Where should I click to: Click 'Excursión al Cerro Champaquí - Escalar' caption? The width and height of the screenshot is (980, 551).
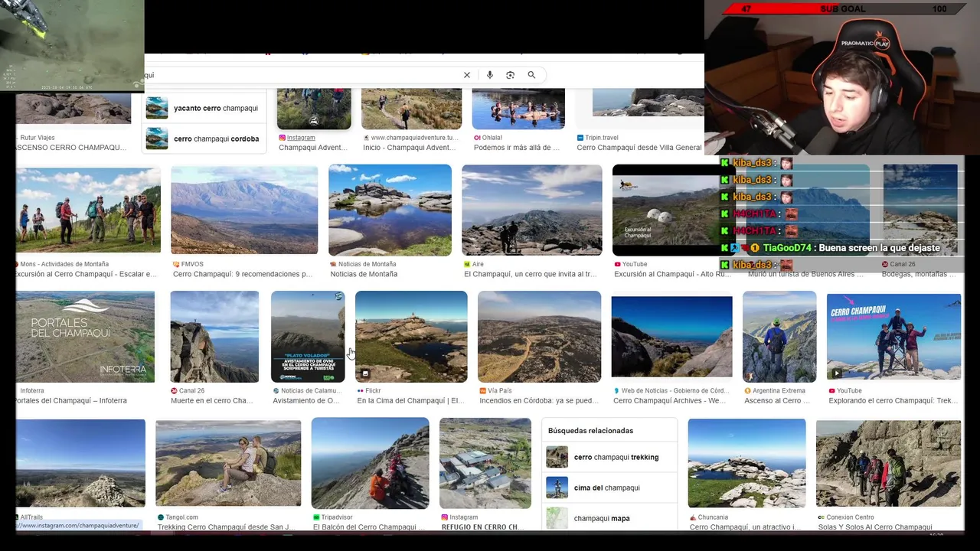(87, 274)
